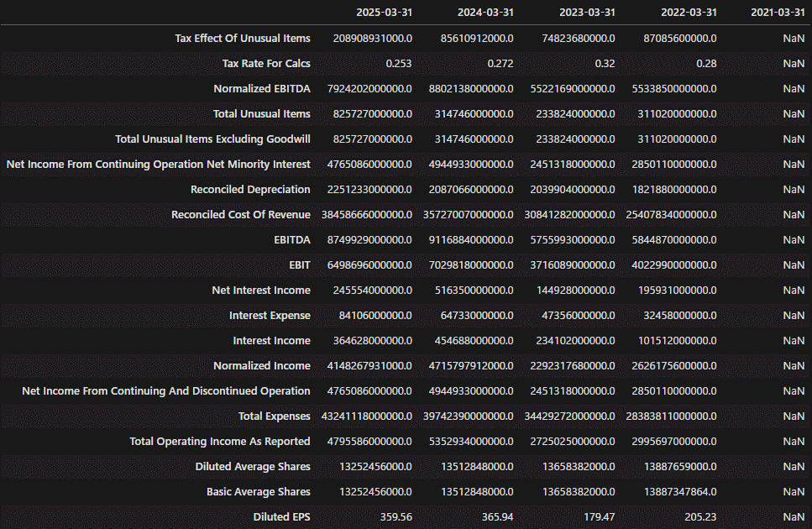Click the Total Unusual Items Excluding Goodwill label
Screen dimensions: 812x529
click(x=212, y=139)
